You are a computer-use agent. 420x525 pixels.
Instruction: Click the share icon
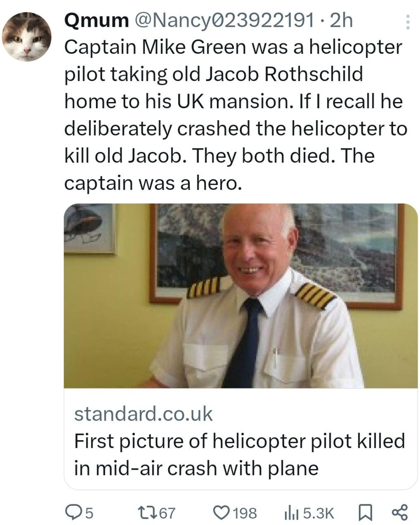400,512
